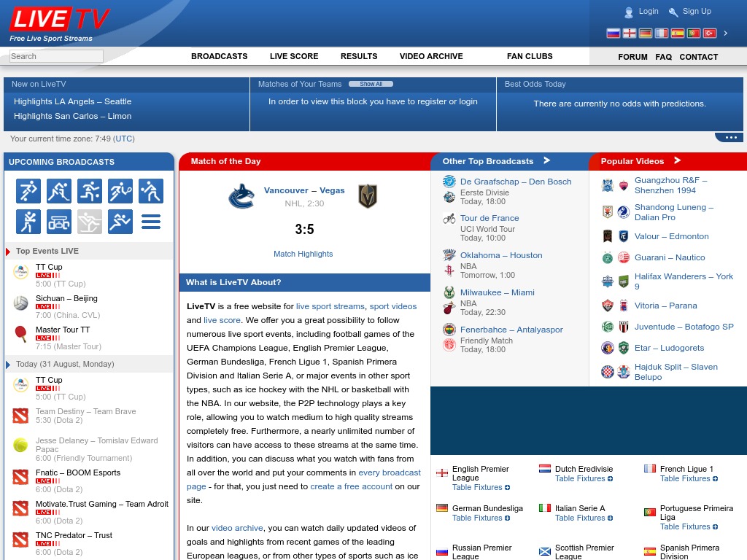Expand Dutch Eredivisie Table Fixtures plus

click(x=611, y=479)
